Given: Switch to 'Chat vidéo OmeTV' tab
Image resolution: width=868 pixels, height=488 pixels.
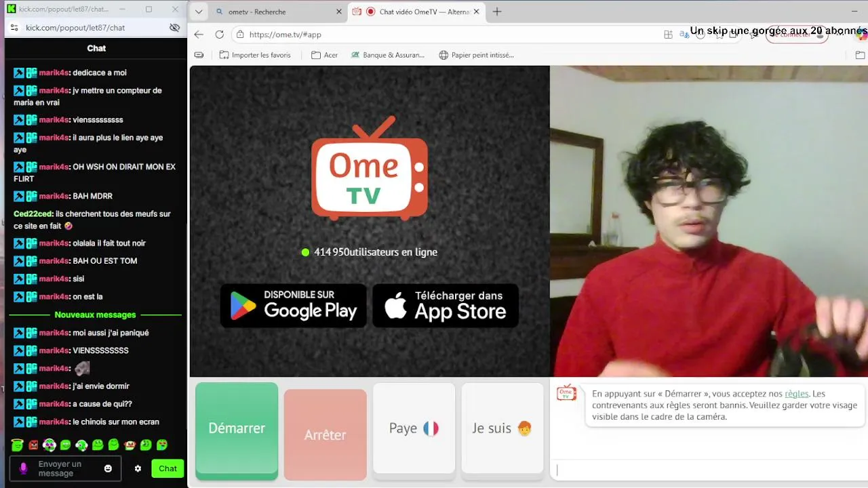Looking at the screenshot, I should [417, 12].
